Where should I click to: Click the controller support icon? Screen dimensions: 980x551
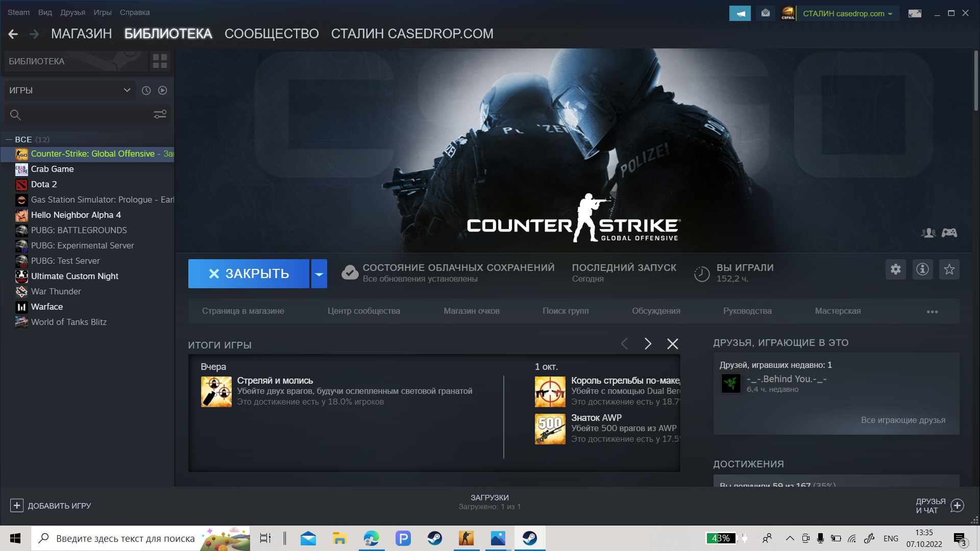[x=949, y=233]
